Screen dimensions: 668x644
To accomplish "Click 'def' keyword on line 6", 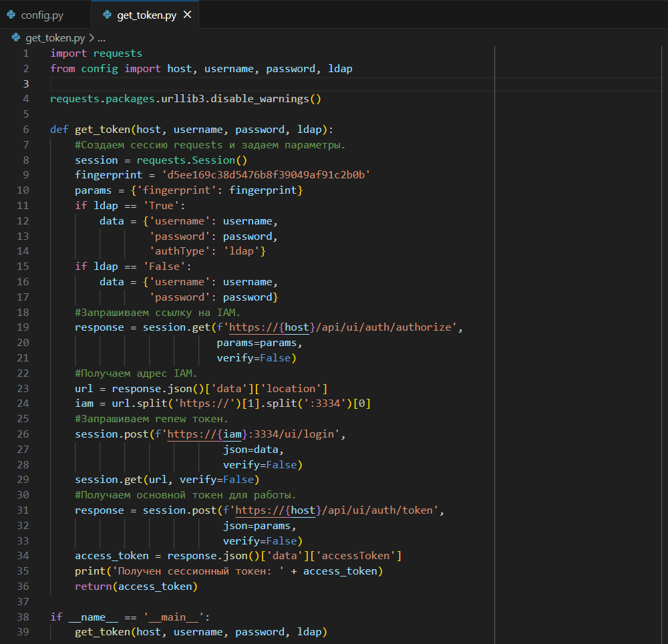I will click(59, 130).
